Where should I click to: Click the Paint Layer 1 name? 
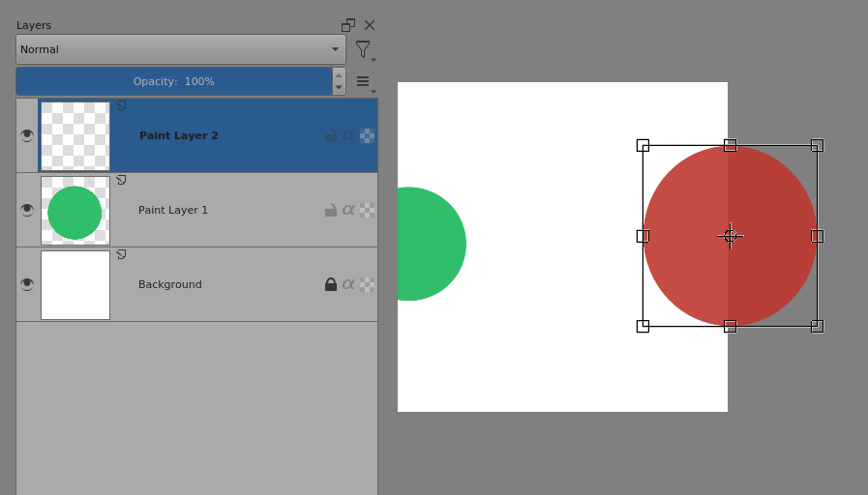[172, 210]
